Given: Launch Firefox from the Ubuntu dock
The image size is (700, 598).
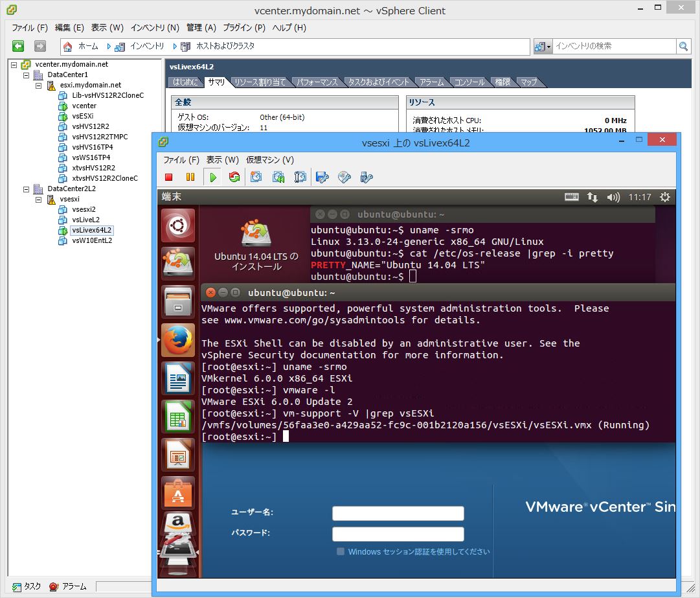Looking at the screenshot, I should pos(178,340).
